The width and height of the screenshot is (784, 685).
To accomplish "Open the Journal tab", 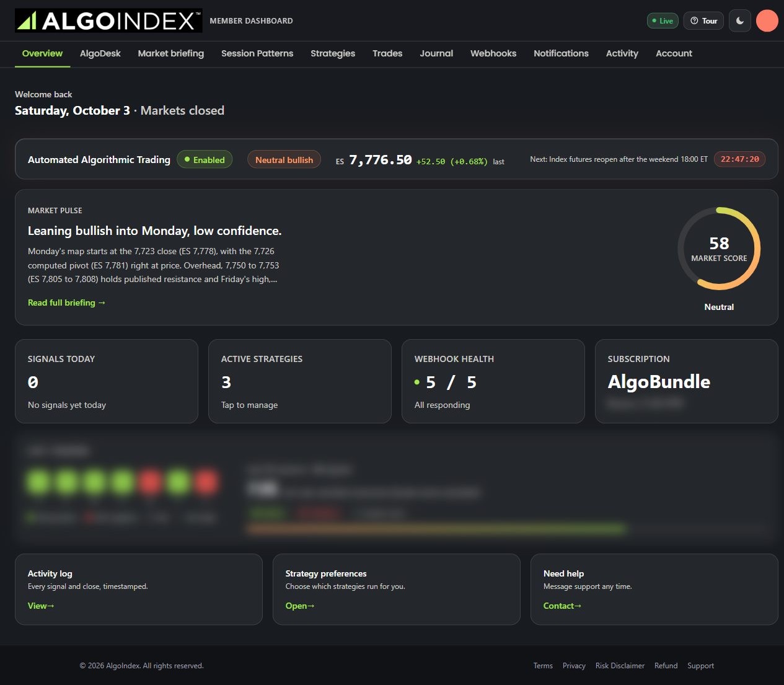I will coord(436,53).
